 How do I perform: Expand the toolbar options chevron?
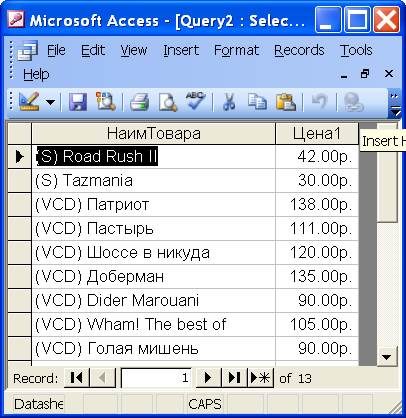[x=395, y=104]
